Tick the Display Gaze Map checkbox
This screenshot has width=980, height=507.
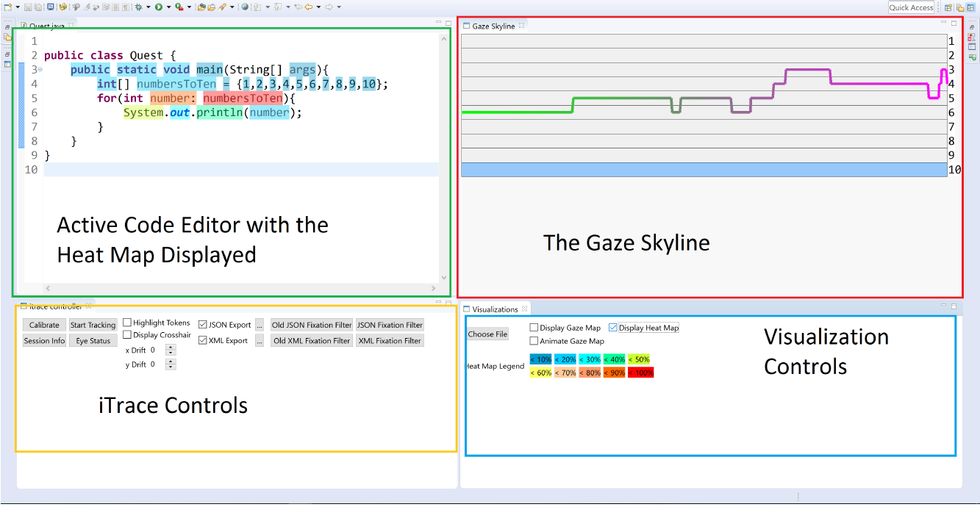click(x=534, y=328)
